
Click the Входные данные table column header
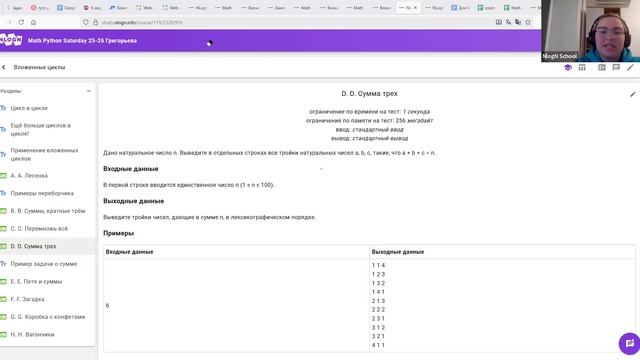(129, 252)
